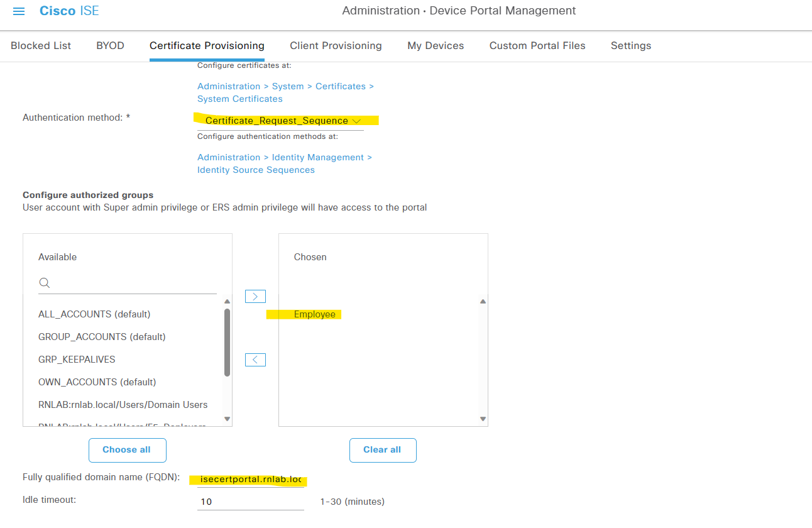This screenshot has width=812, height=528.
Task: Open the hamburger navigation menu
Action: [x=18, y=10]
